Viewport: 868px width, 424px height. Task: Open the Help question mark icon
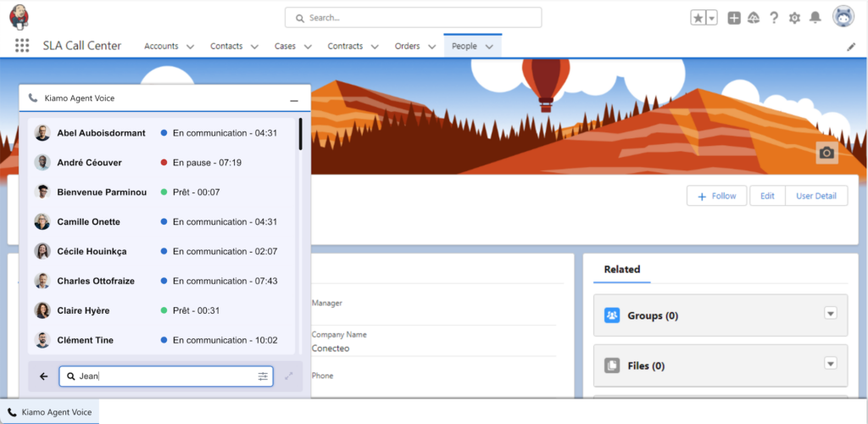click(x=774, y=18)
